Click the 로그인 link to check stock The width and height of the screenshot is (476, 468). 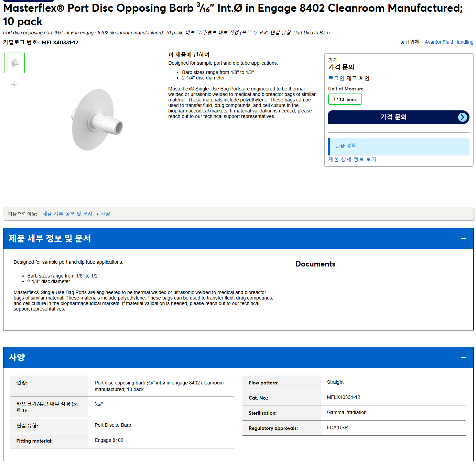336,78
